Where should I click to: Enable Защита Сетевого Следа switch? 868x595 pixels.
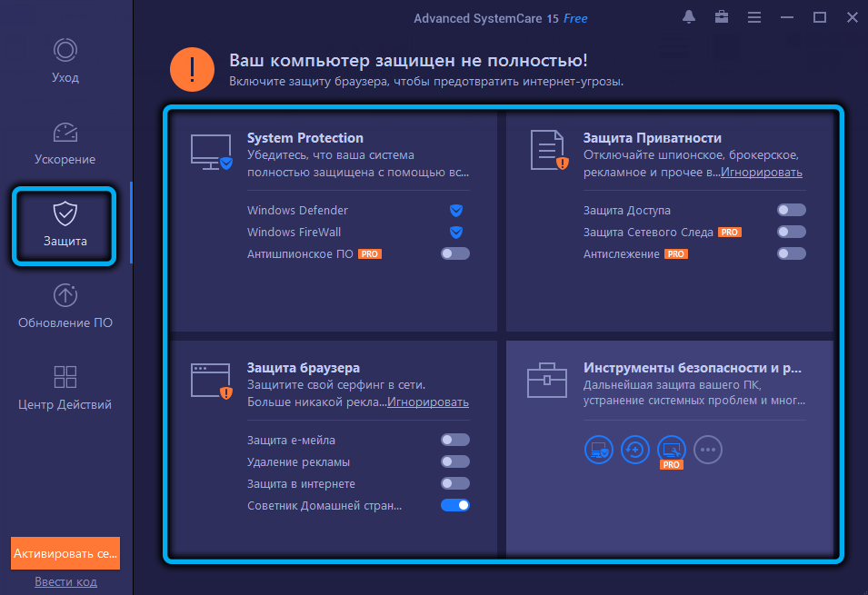(792, 232)
